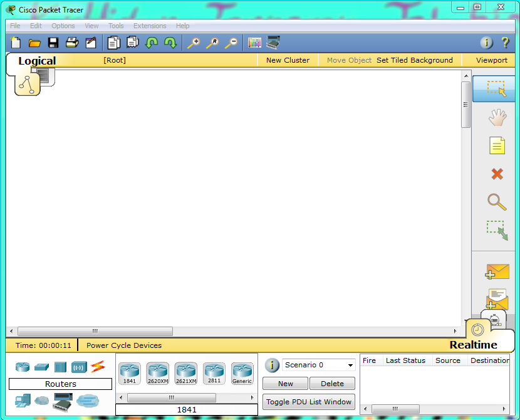Image resolution: width=520 pixels, height=420 pixels.
Task: Pick the 1841 router model
Action: point(130,373)
